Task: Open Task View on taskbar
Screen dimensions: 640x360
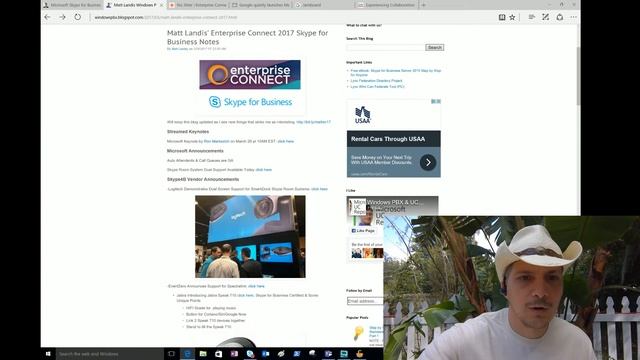Action: [171, 354]
